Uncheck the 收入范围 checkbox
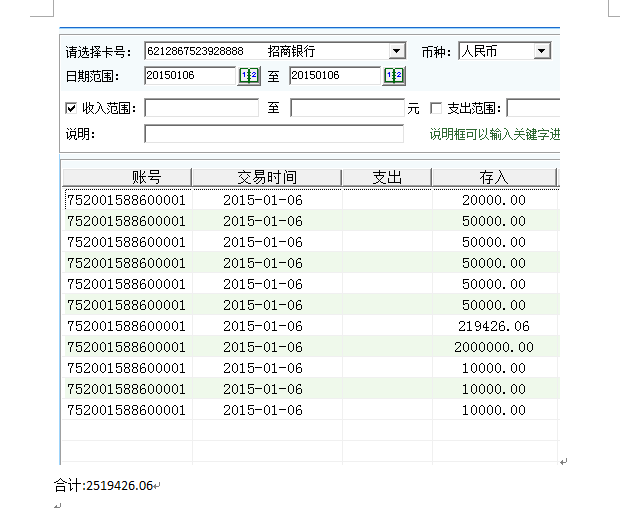 click(x=71, y=108)
